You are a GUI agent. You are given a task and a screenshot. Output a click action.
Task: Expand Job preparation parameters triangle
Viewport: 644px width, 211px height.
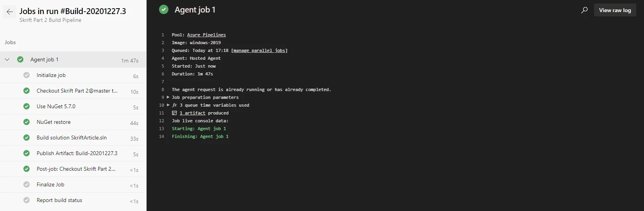click(x=168, y=97)
